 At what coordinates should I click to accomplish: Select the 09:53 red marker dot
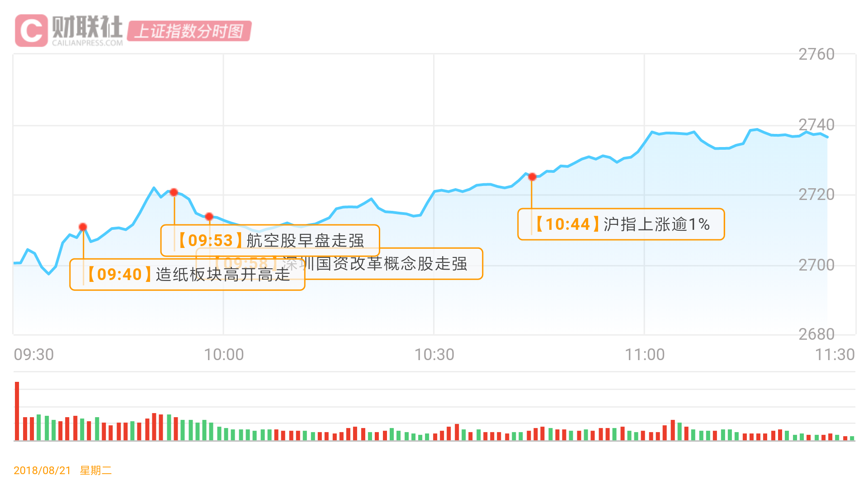(174, 192)
